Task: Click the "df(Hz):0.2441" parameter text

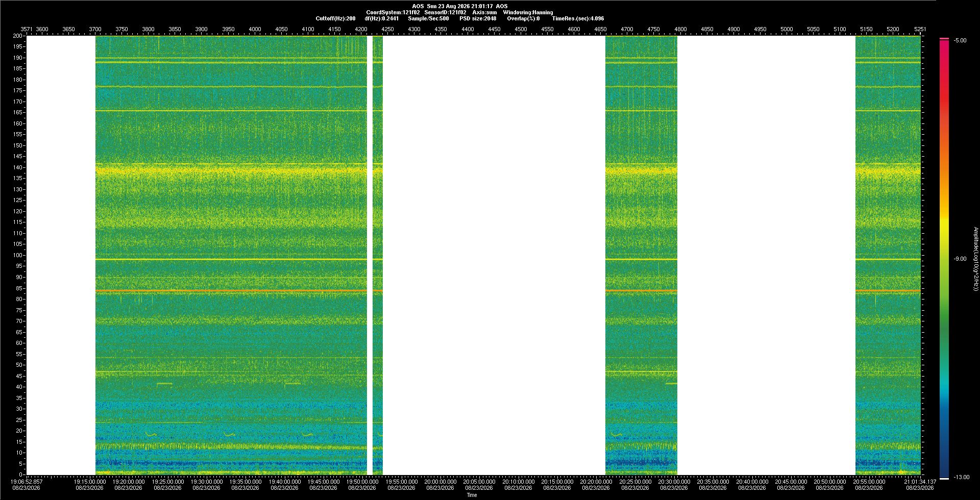Action: click(381, 18)
